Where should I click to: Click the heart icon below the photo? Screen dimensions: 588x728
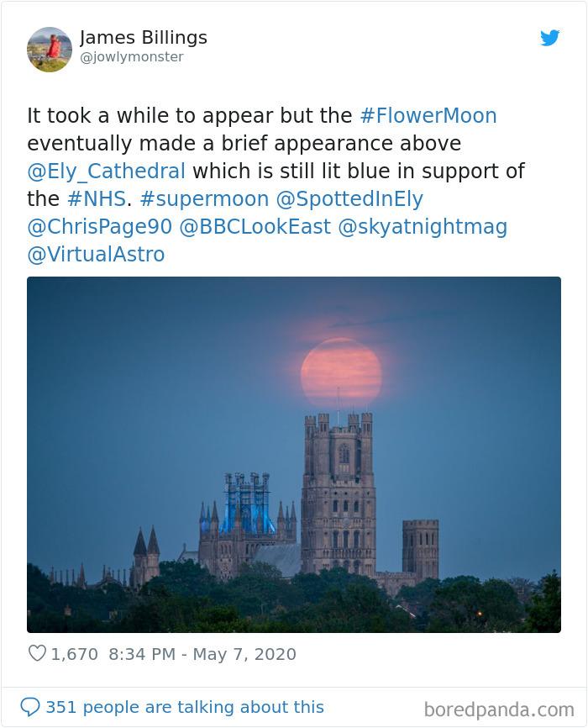[x=37, y=654]
